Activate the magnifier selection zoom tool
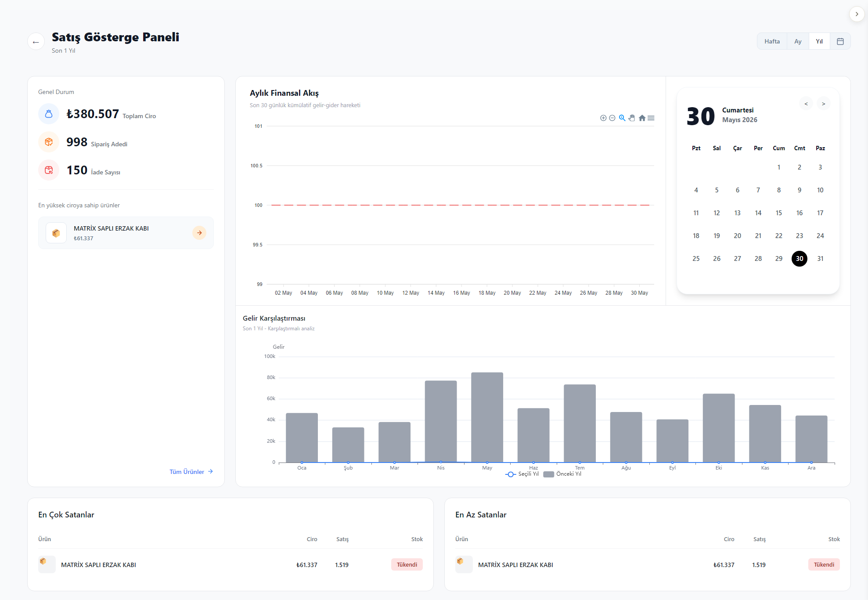 point(622,118)
